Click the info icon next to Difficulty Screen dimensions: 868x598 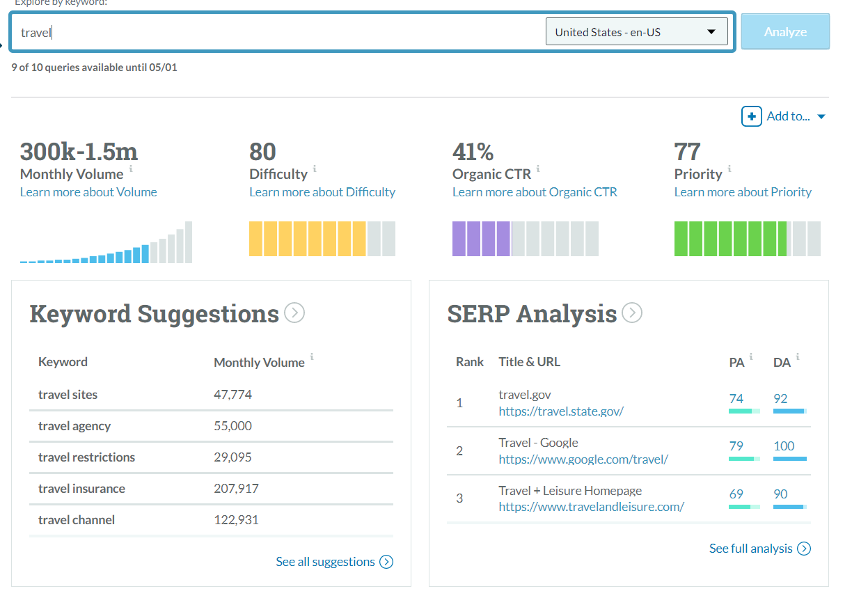(x=315, y=168)
